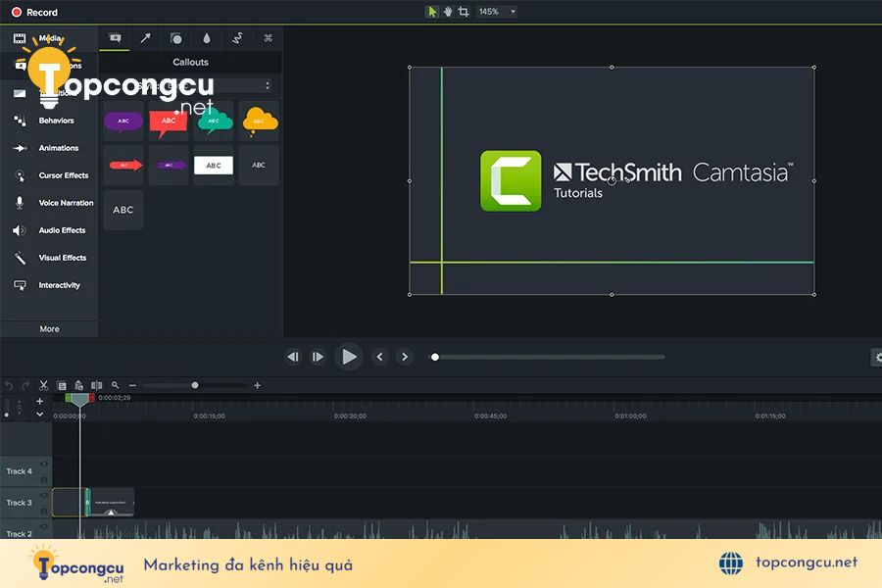Select the empty clip on Track 3
Viewport: 882px width, 588px height.
point(68,503)
